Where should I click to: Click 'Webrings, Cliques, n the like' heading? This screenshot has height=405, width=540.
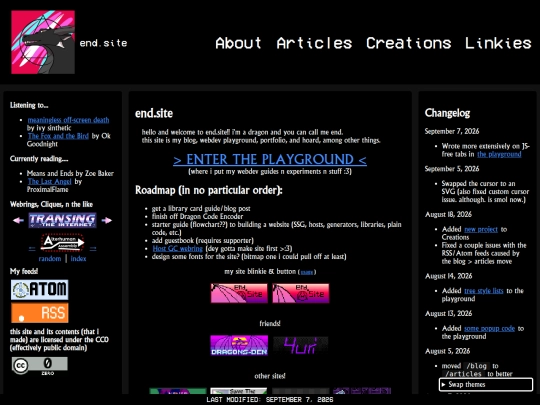(x=51, y=204)
